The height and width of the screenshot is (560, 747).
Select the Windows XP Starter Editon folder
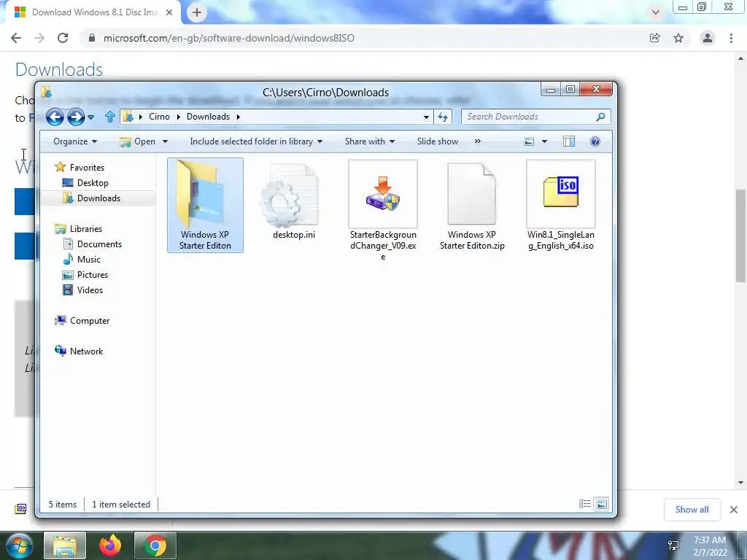point(205,205)
